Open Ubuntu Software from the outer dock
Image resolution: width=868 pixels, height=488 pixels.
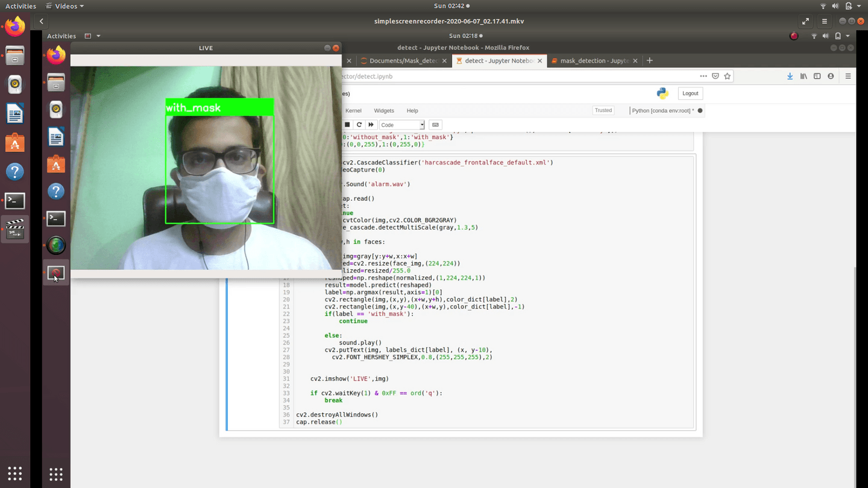click(15, 143)
